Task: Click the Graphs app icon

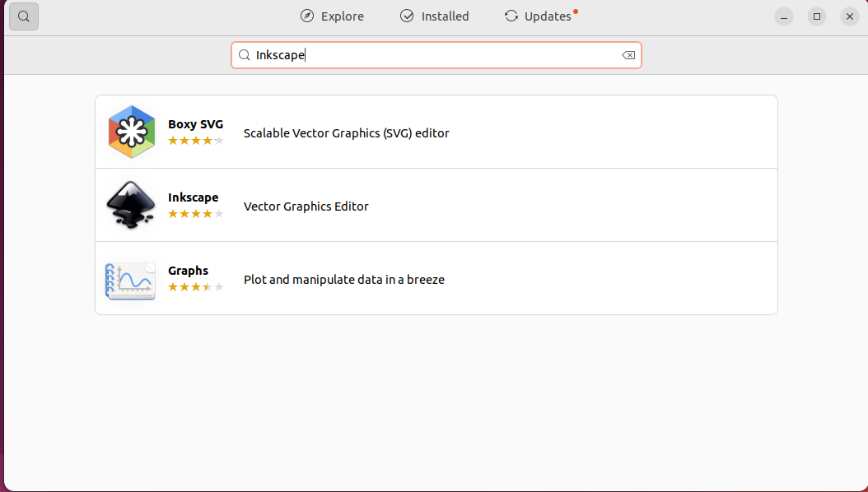Action: (131, 281)
